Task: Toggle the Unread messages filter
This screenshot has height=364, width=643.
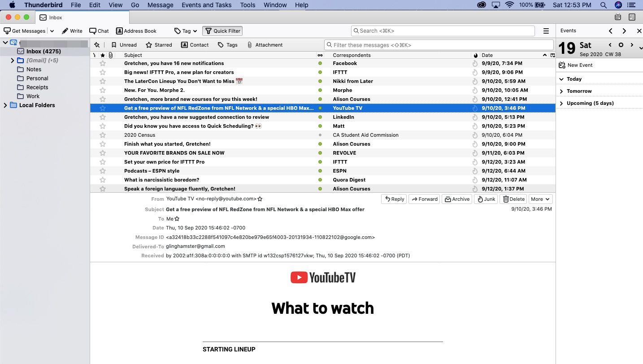Action: [x=124, y=45]
